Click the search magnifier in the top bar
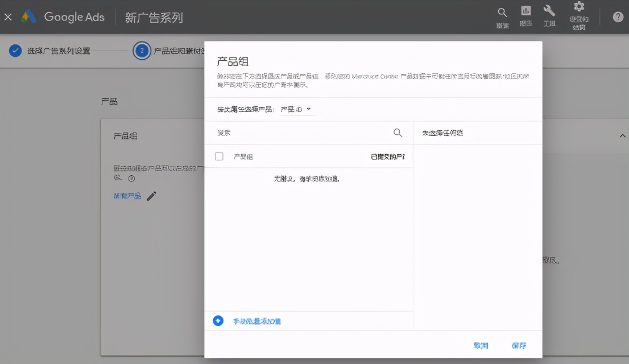This screenshot has width=629, height=364. 502,15
